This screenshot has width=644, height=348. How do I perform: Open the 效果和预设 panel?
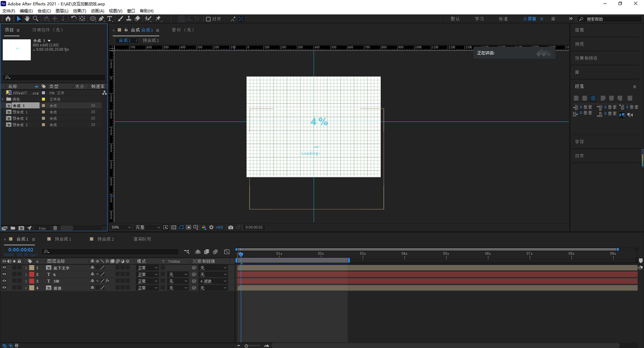point(586,59)
